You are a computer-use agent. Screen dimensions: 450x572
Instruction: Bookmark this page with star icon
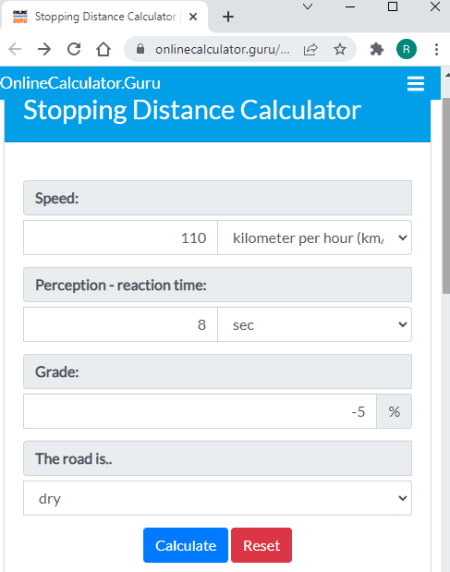[x=340, y=49]
